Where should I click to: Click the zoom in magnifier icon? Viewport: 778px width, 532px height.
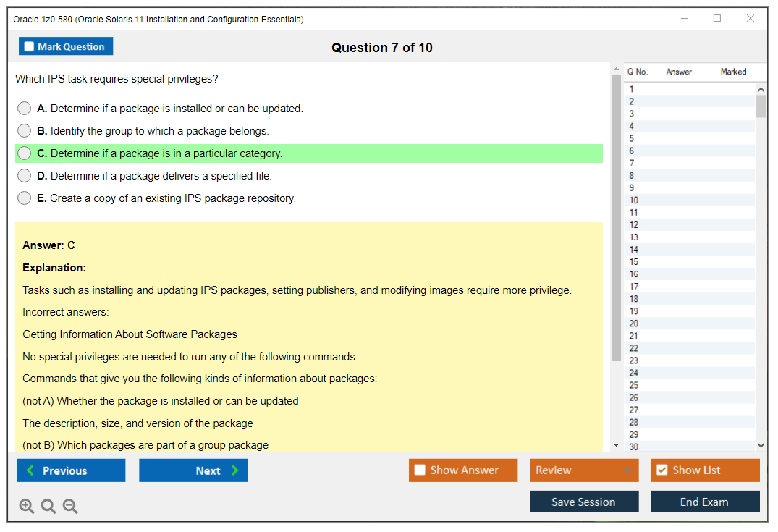pos(27,507)
